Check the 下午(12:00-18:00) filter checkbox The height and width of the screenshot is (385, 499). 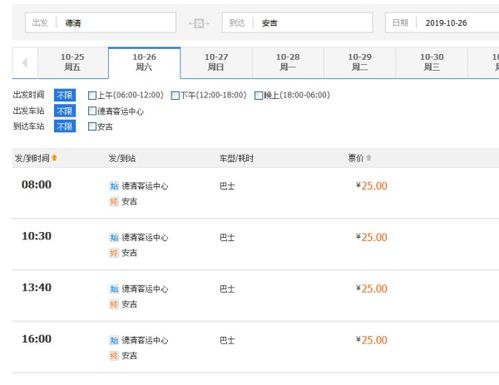click(x=175, y=95)
